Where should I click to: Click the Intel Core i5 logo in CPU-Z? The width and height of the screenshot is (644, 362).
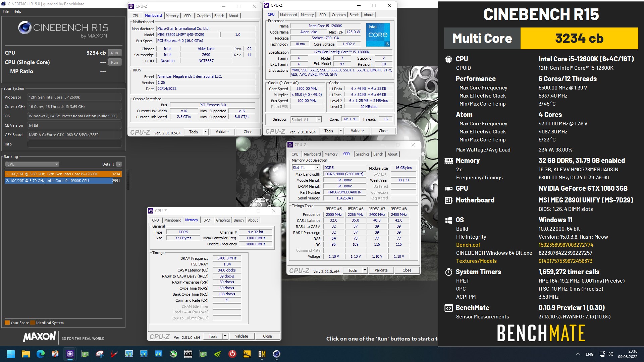click(x=378, y=35)
